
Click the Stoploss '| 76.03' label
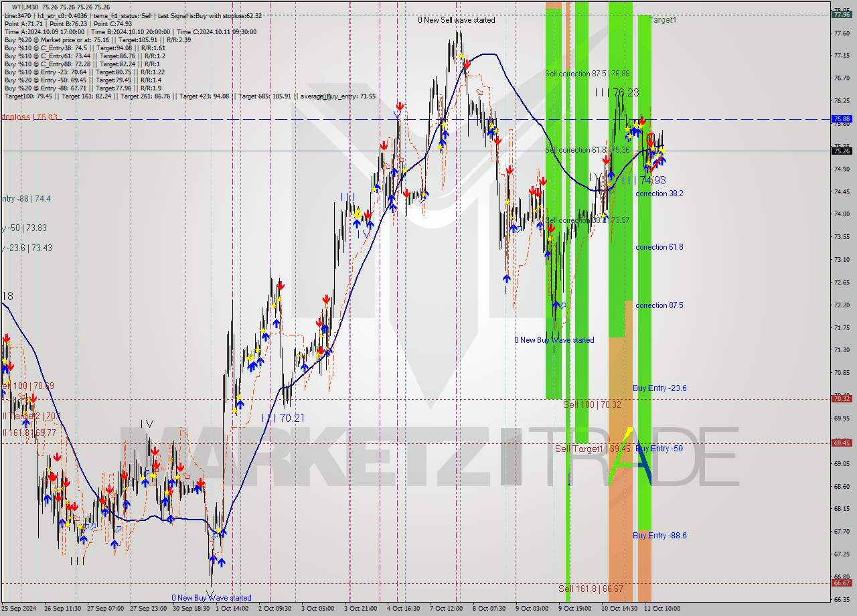click(29, 117)
